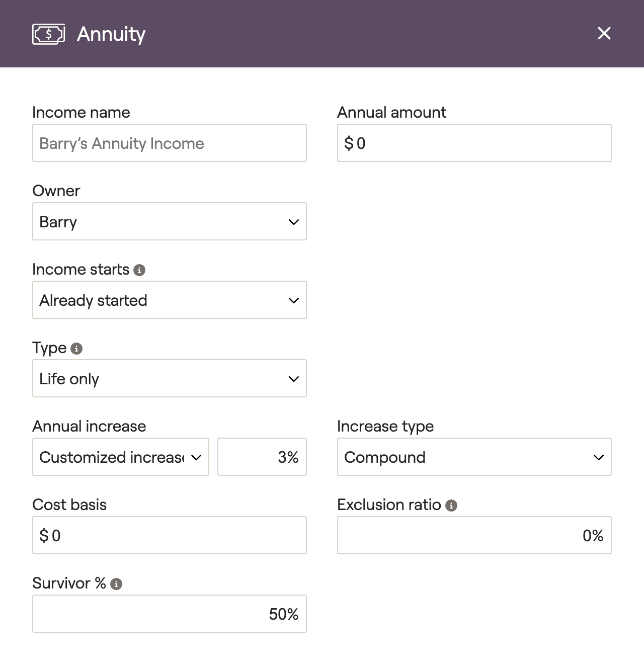Open the Type dropdown set to Life only
Viewport: 644px width, 669px height.
tap(170, 378)
